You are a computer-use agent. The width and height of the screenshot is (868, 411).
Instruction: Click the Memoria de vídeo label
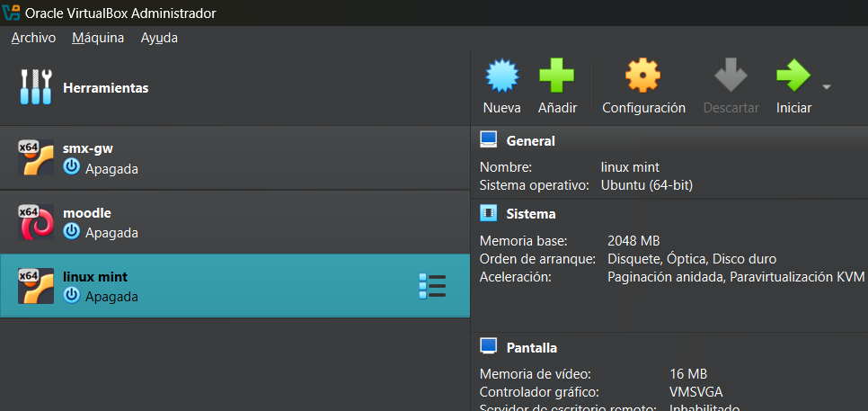click(x=536, y=374)
